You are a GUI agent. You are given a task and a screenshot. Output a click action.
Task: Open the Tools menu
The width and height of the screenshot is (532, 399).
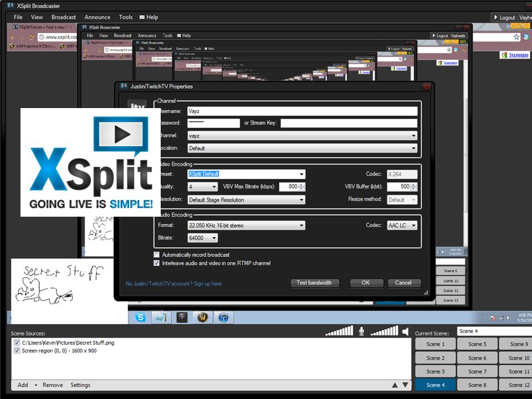click(126, 17)
